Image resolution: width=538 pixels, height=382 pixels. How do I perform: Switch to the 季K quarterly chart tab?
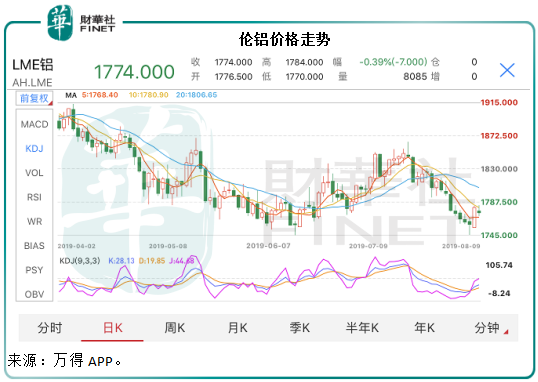click(300, 328)
